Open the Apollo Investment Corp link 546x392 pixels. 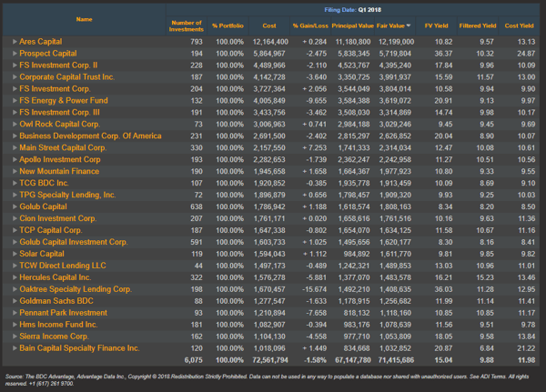point(60,159)
